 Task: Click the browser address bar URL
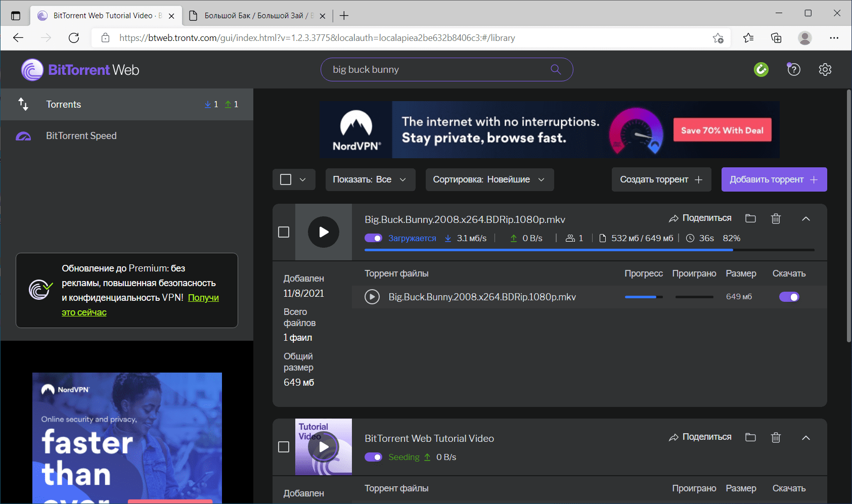coord(317,38)
